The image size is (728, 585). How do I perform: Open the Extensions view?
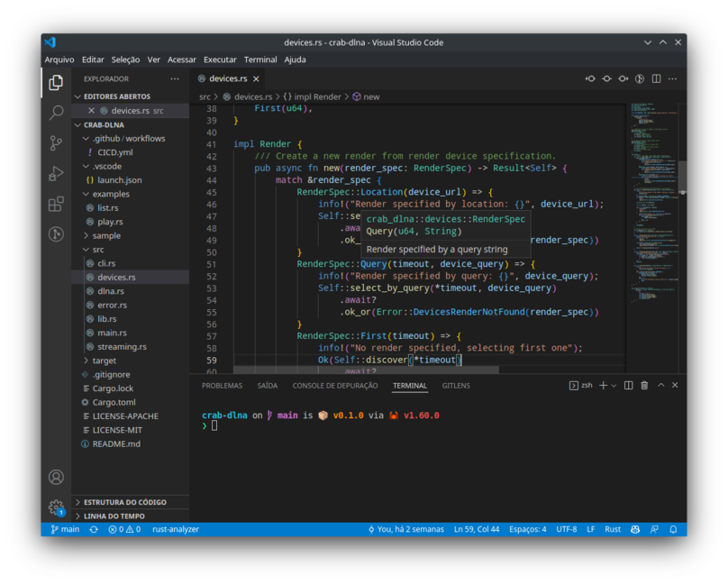56,204
